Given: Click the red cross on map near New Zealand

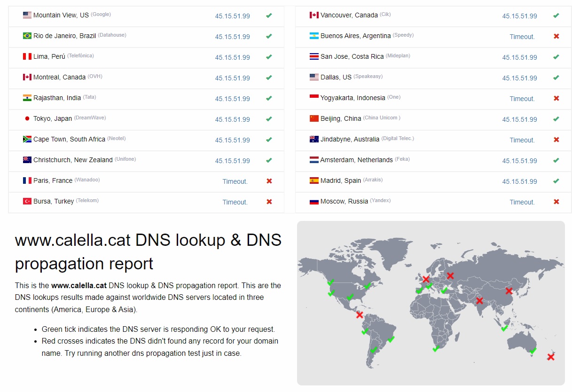Looking at the screenshot, I should 551,357.
